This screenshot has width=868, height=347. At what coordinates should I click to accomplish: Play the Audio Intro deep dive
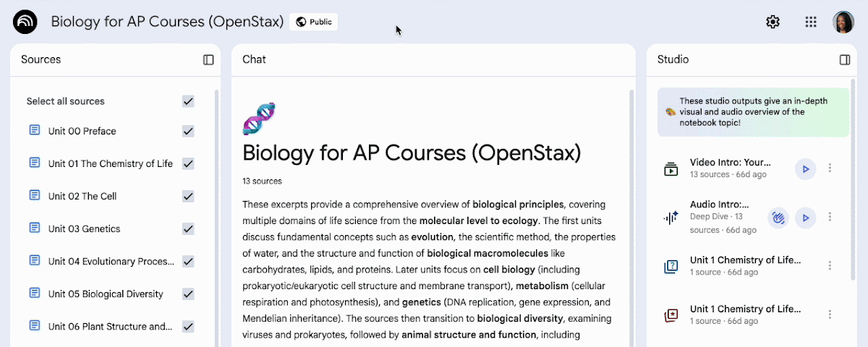(x=805, y=218)
